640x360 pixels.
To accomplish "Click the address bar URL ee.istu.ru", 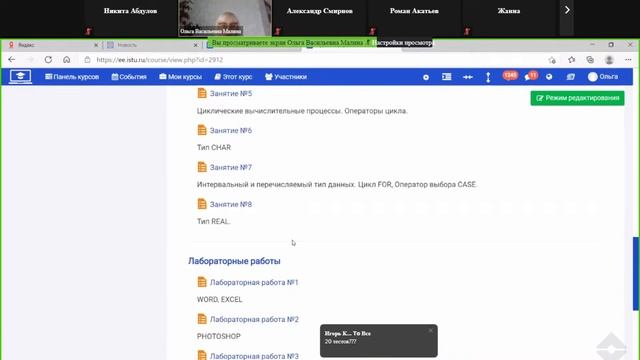I will tap(160, 60).
